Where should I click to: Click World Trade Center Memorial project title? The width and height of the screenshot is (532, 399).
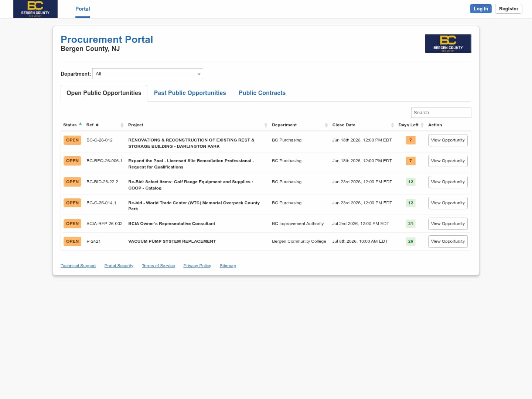(x=194, y=206)
